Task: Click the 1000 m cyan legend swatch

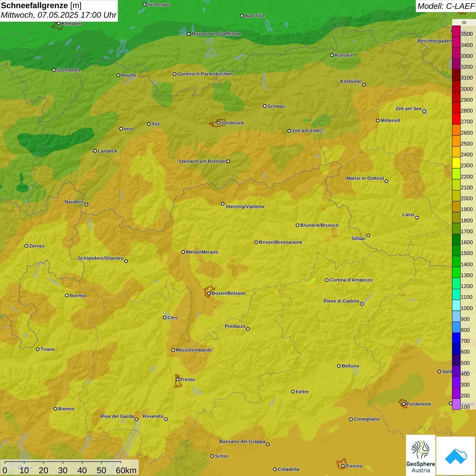Action: click(x=456, y=305)
